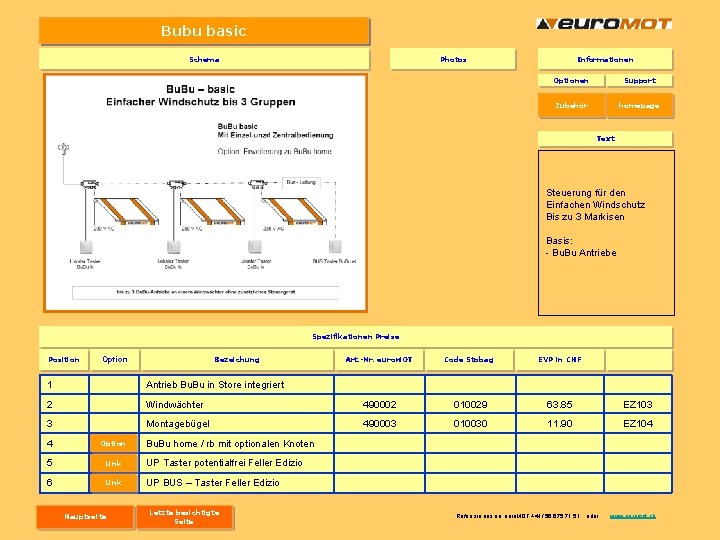Select 'Antrieb BuBu in Store integriert' cell

click(236, 385)
